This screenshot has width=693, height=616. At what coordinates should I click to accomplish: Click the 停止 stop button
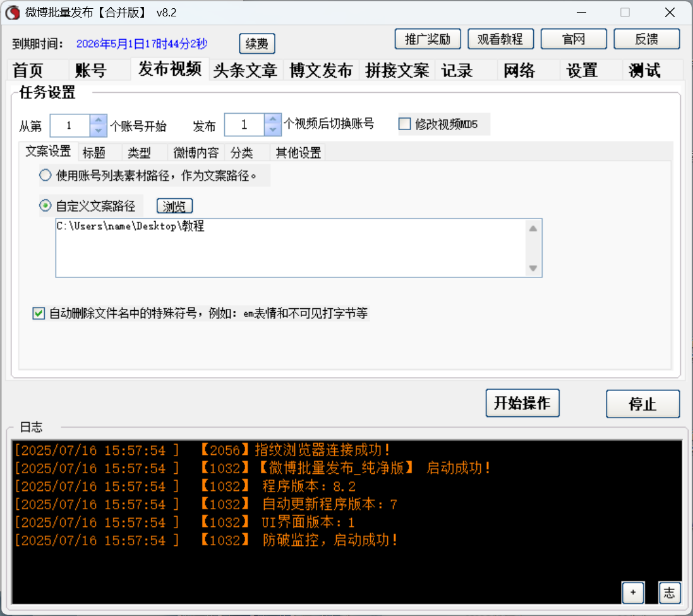(x=642, y=404)
